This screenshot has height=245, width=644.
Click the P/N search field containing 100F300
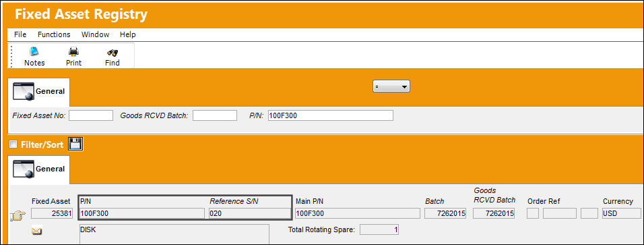330,115
